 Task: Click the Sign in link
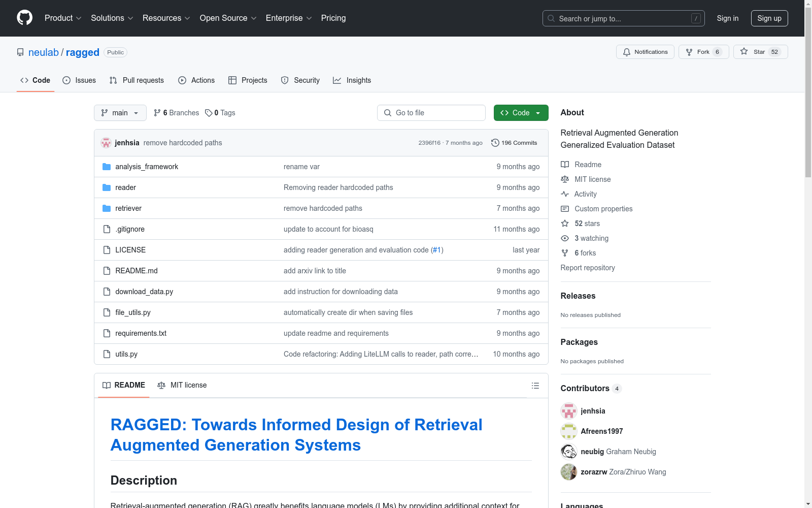coord(728,18)
